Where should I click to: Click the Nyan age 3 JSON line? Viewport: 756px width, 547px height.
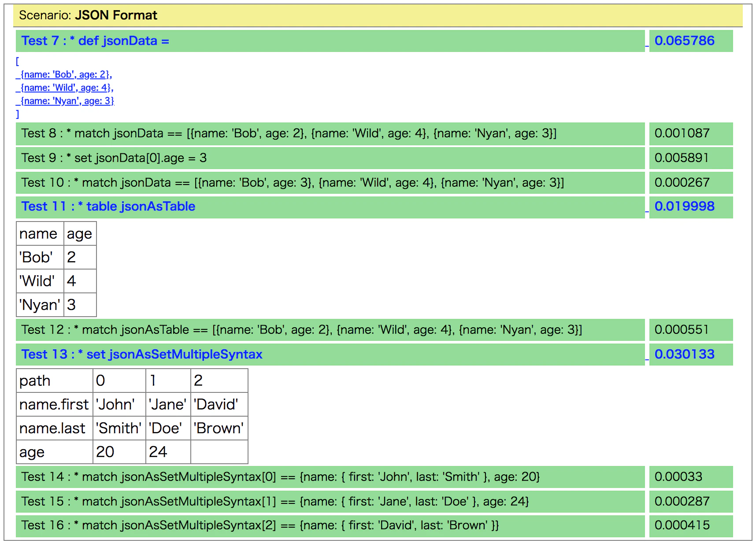65,101
